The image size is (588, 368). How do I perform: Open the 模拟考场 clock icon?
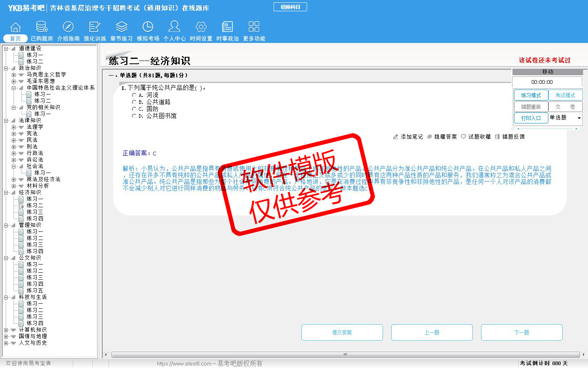148,27
